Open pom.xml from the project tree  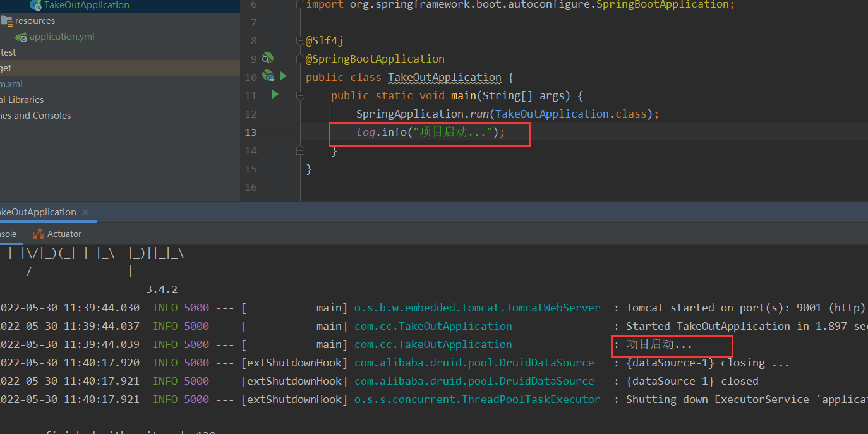(x=11, y=84)
